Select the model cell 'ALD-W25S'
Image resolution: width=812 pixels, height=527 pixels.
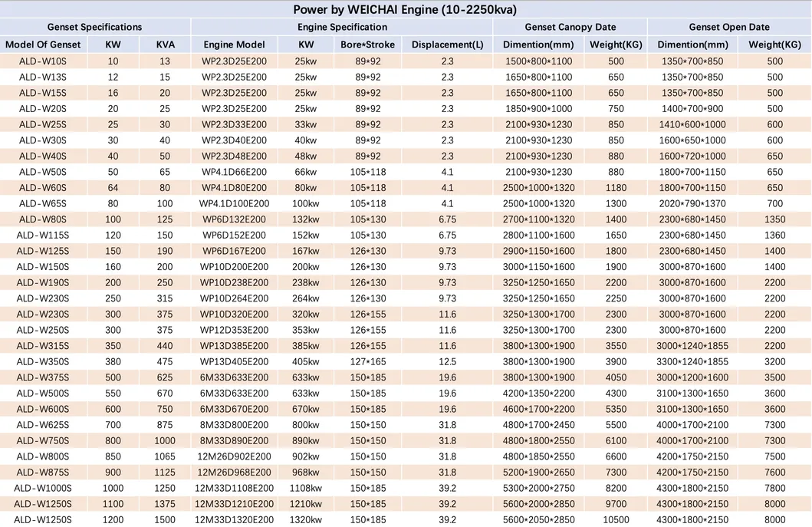coord(43,124)
